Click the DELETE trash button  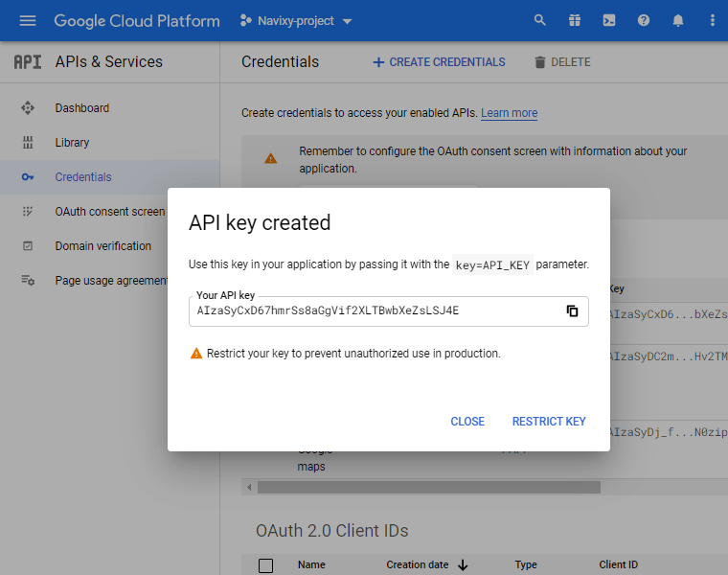point(562,62)
